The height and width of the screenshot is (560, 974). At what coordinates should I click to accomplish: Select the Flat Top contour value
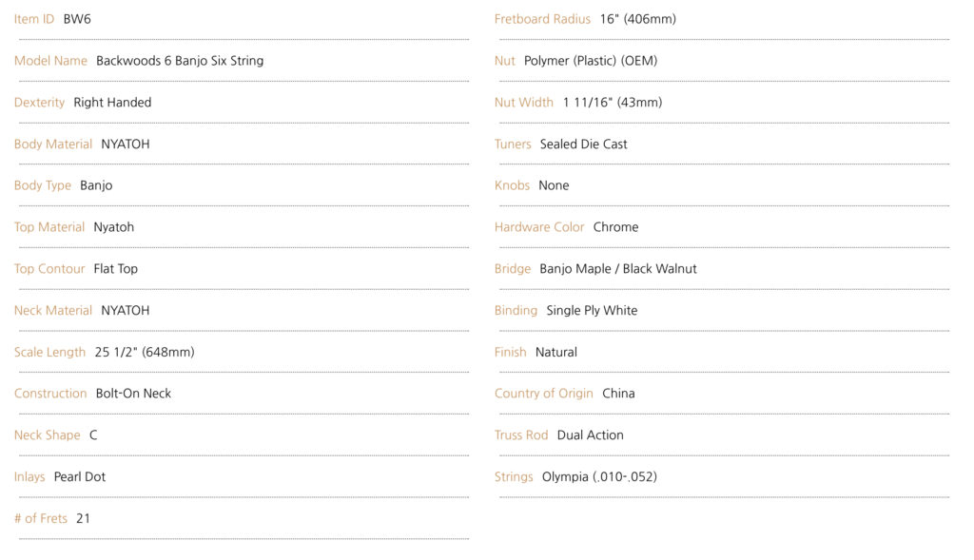pyautogui.click(x=115, y=269)
